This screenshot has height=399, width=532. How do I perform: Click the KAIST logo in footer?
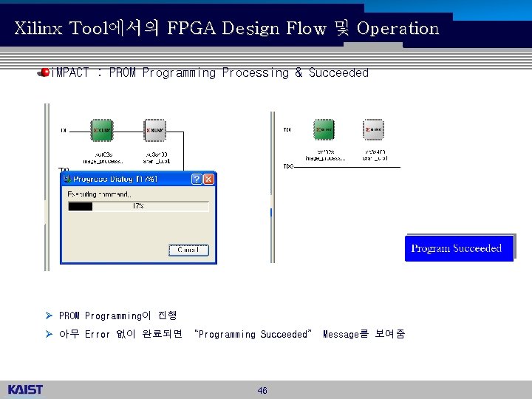point(25,389)
